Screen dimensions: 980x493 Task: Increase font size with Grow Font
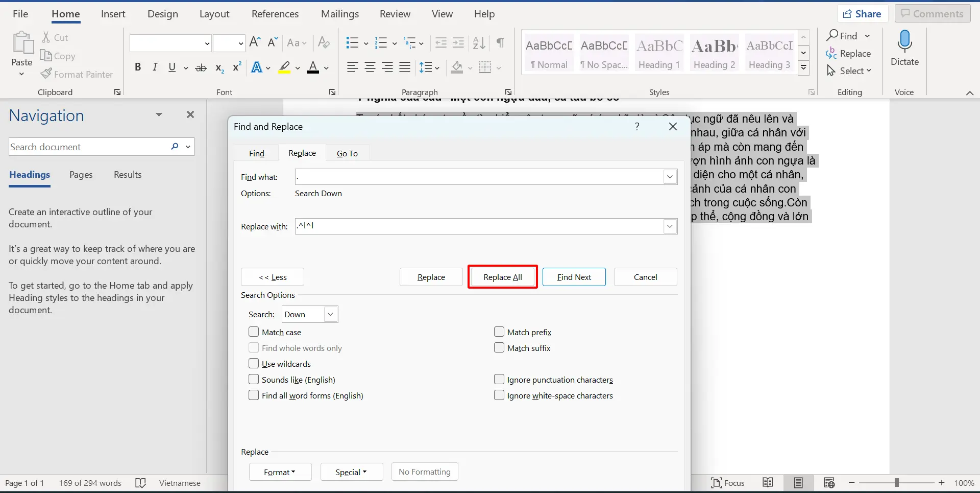[x=255, y=42]
